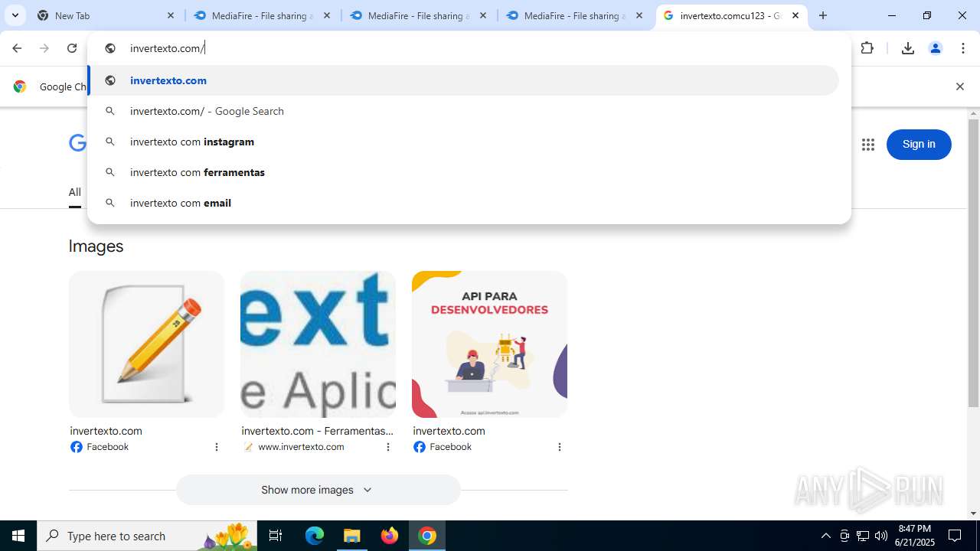
Task: Close the invertexto.comcu123 tab
Action: point(795,15)
